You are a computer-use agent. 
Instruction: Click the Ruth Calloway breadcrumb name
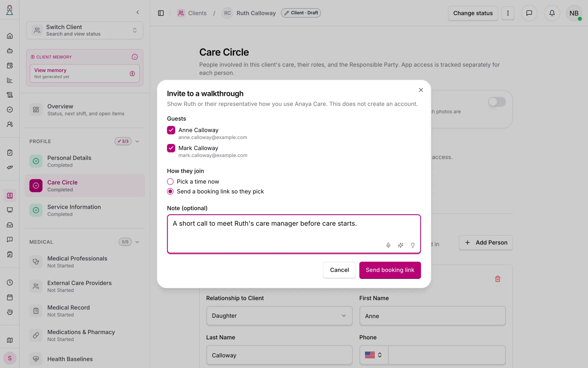tap(256, 13)
